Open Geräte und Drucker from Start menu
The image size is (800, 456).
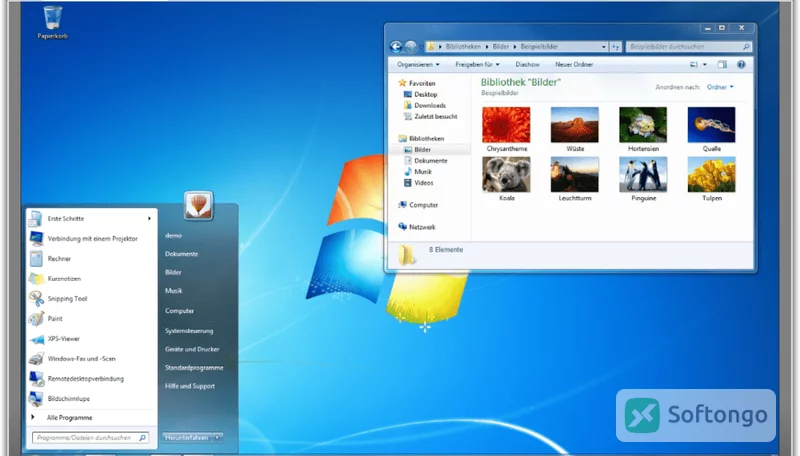coord(192,349)
